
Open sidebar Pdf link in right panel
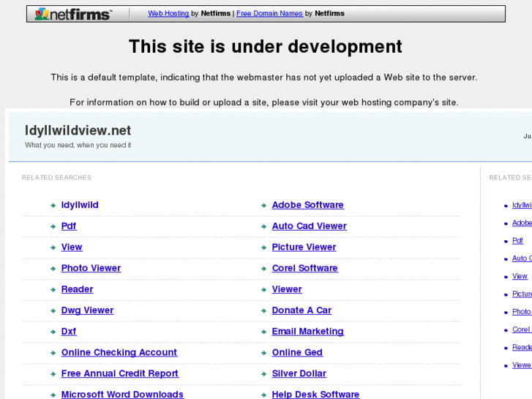point(517,240)
